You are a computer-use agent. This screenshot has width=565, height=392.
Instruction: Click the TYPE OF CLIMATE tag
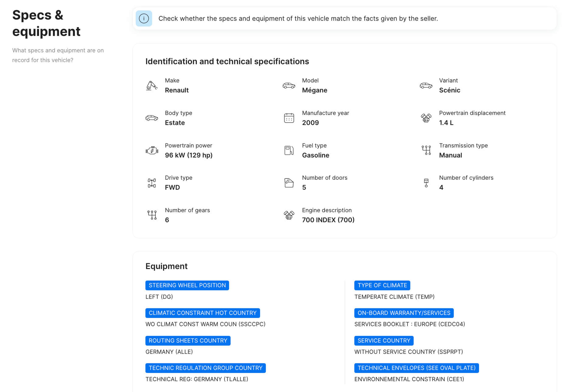click(x=382, y=285)
